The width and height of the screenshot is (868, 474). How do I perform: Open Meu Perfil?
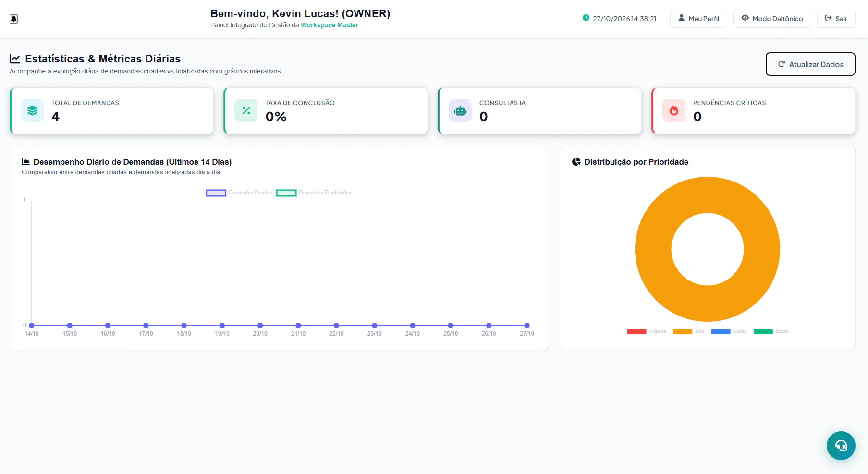(698, 18)
